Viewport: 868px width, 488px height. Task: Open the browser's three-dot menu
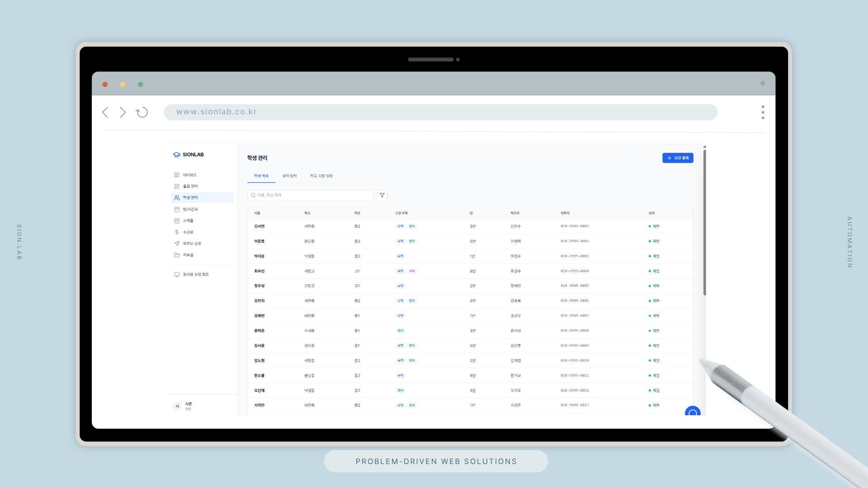click(x=763, y=112)
